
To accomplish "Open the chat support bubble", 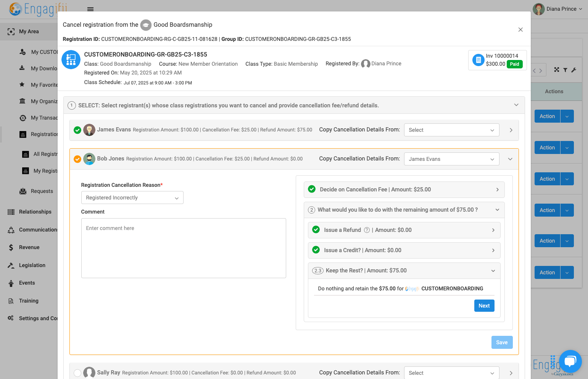I will tap(570, 361).
